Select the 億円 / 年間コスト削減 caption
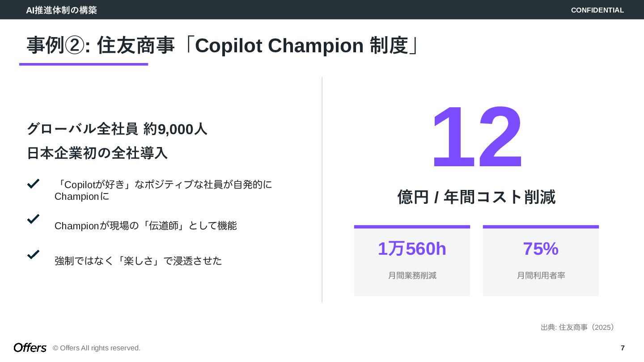The height and width of the screenshot is (362, 644). 476,197
